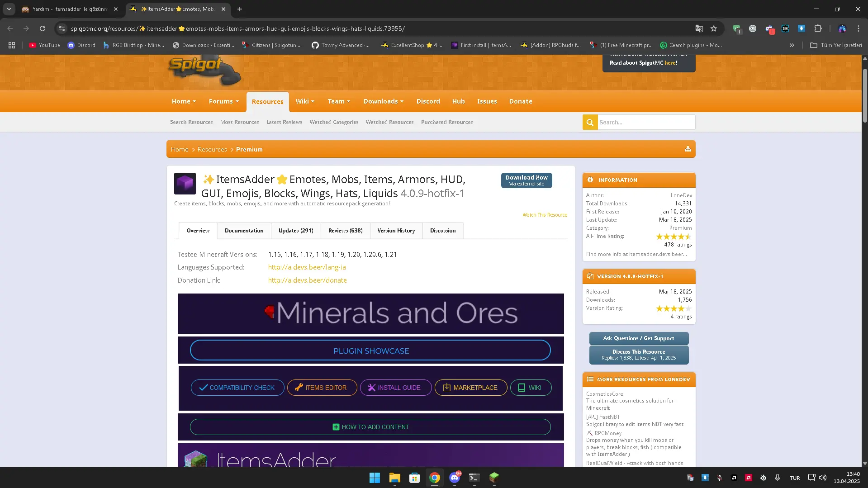Click the microphone icon in system tray
Viewport: 868px width, 488px height.
[x=778, y=478]
